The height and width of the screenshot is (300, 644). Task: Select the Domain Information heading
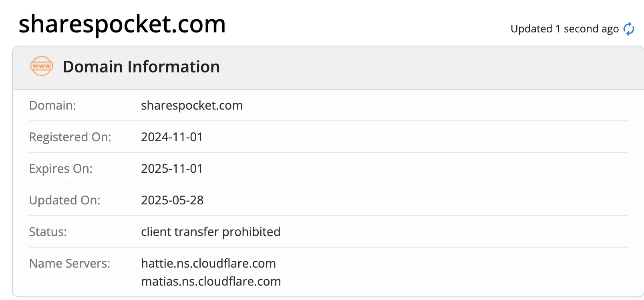pos(141,67)
